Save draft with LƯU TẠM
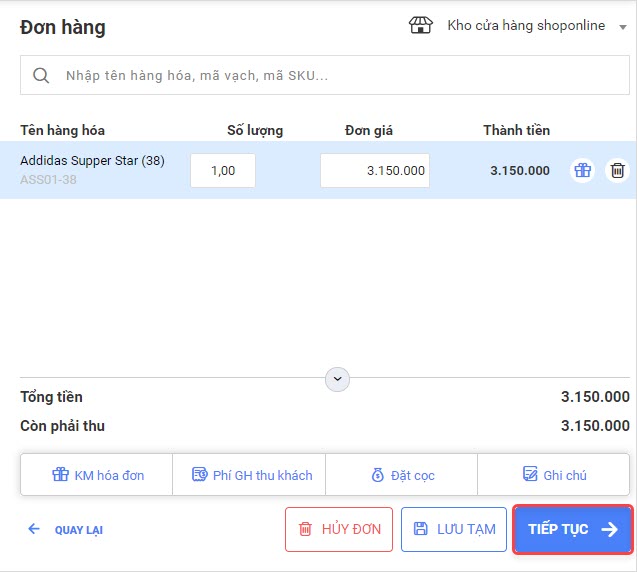637x572 pixels. click(454, 529)
